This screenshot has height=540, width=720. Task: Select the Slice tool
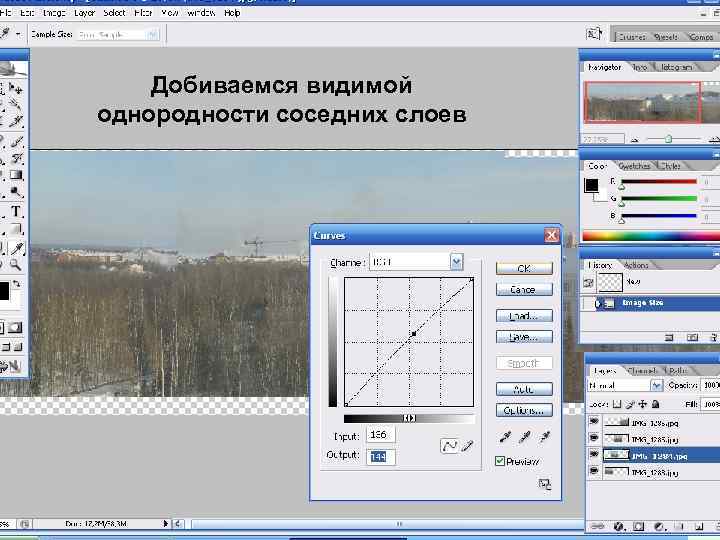[x=16, y=121]
